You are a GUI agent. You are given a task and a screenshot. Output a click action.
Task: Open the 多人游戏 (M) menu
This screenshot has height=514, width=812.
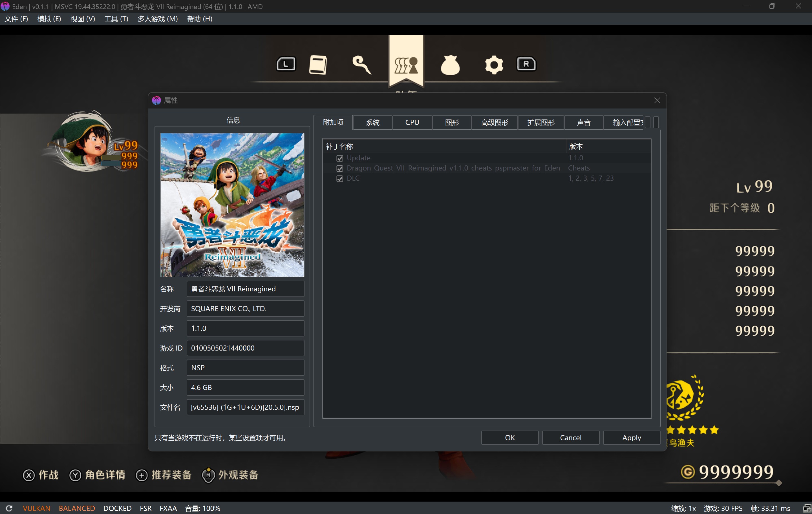coord(158,19)
